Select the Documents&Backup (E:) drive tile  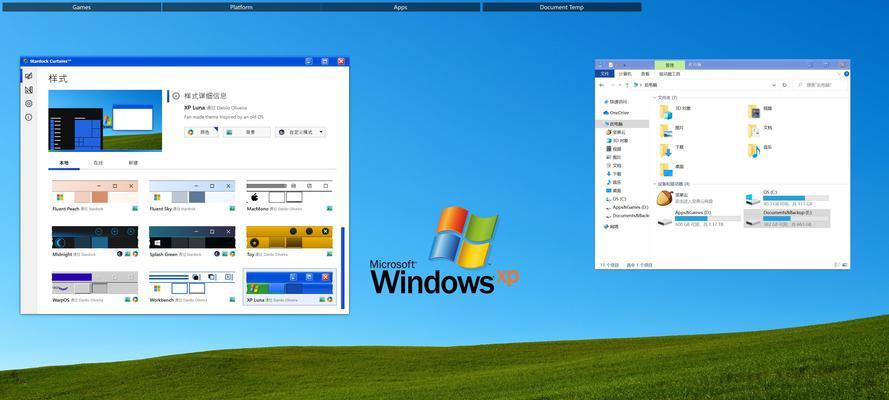coord(787,218)
